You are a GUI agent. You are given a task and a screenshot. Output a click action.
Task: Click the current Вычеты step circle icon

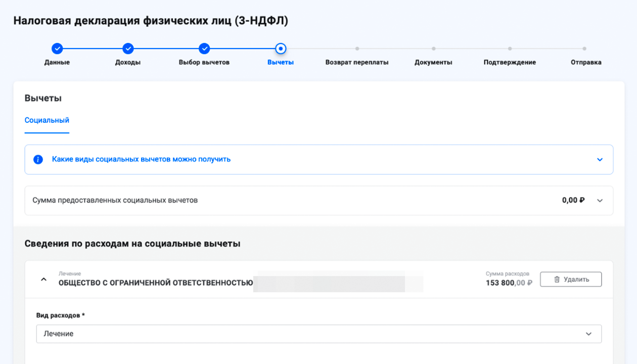pos(281,49)
